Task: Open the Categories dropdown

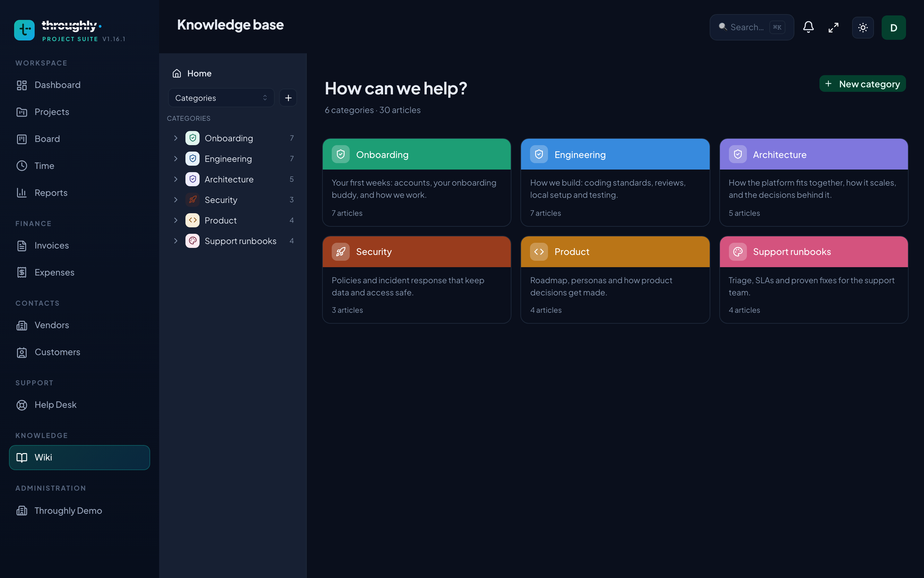Action: pyautogui.click(x=221, y=98)
